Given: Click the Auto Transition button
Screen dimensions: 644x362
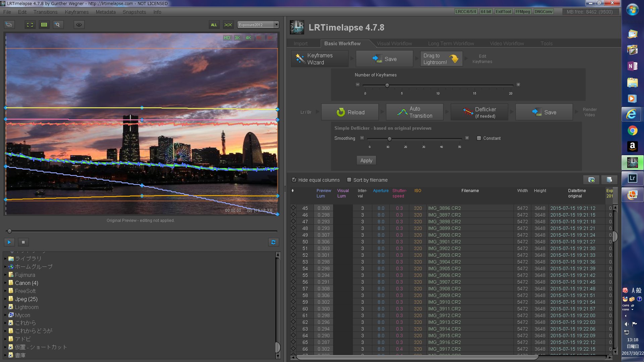Looking at the screenshot, I should tap(415, 112).
